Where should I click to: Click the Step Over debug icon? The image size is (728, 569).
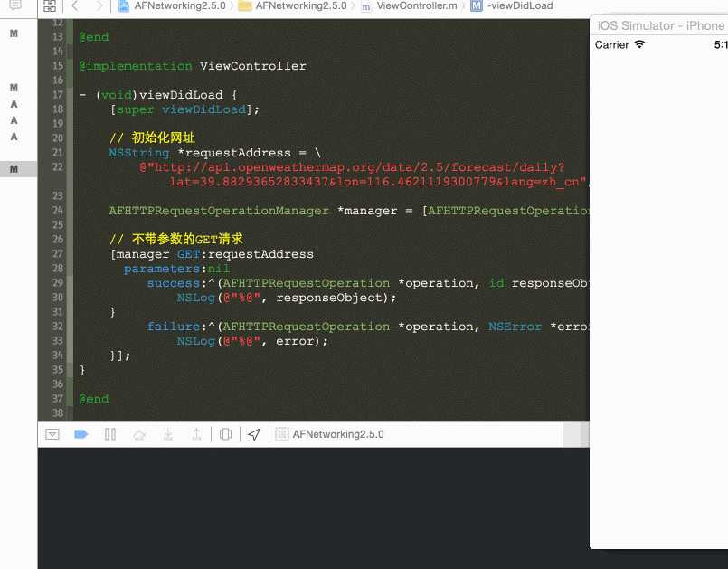tap(138, 434)
